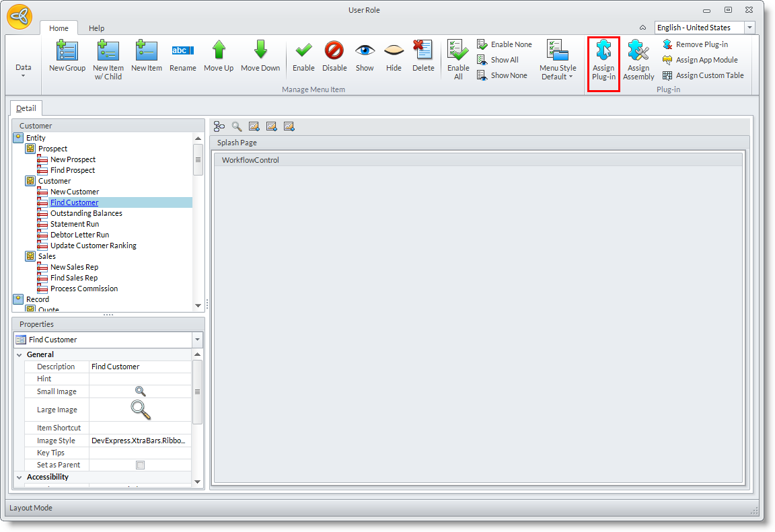Select Outstanding Balances in the tree
The image size is (775, 532).
tap(86, 213)
